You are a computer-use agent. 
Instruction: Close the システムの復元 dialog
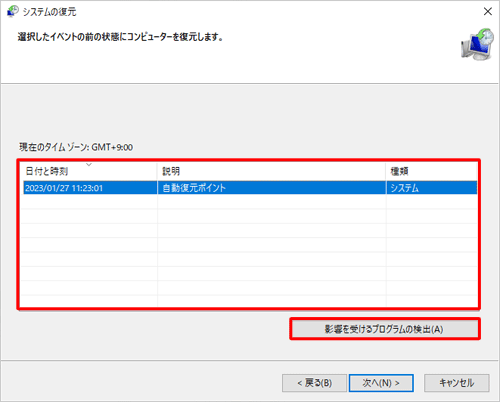point(488,11)
